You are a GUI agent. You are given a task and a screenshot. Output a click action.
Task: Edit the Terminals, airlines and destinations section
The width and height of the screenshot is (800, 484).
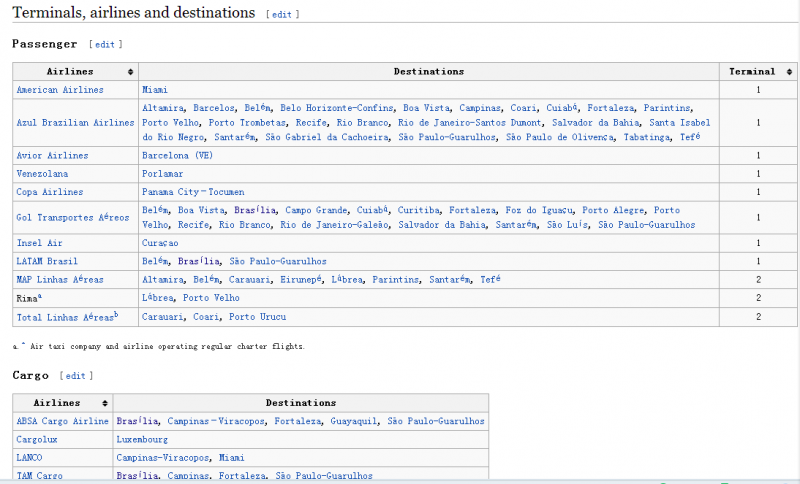point(282,15)
